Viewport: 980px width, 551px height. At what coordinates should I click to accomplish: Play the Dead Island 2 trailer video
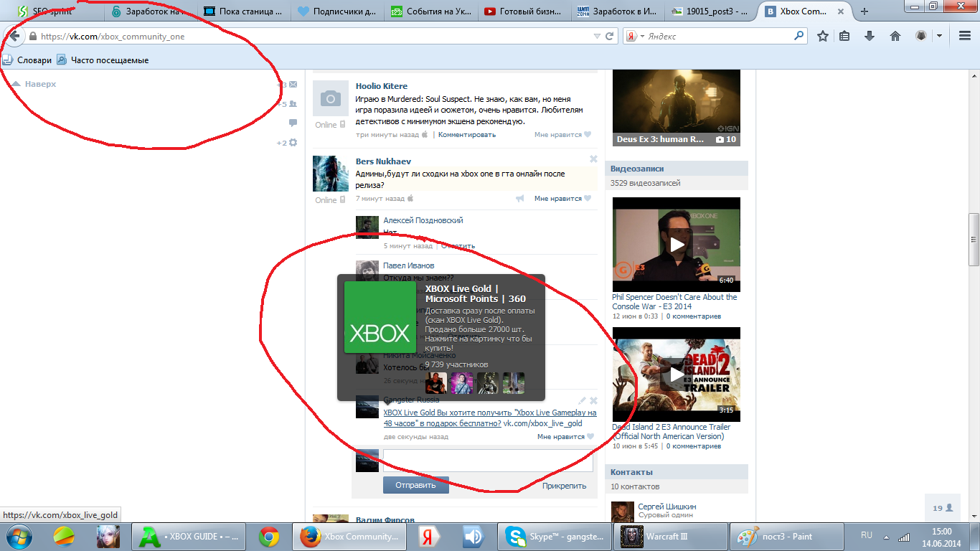pos(677,375)
